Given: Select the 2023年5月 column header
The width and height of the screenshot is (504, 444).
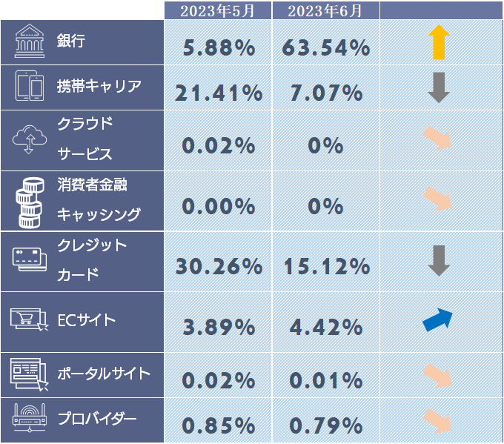Looking at the screenshot, I should (217, 10).
